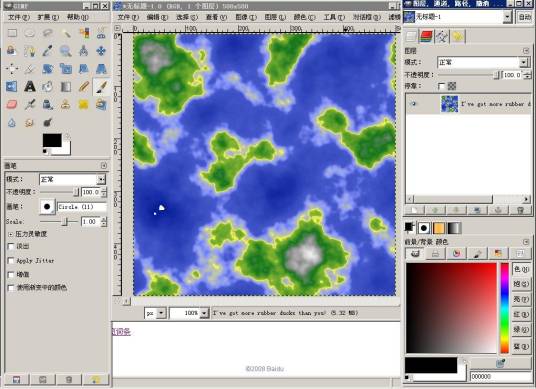Screen dimensions: 536x389
Task: Choose the 蓝 (B) blue channel button
Action: click(x=521, y=346)
